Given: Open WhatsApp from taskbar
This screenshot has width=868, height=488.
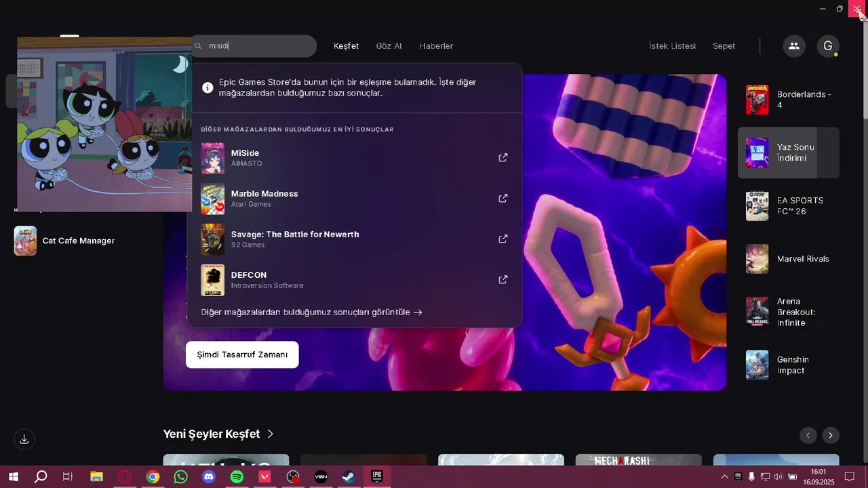Looking at the screenshot, I should [180, 476].
